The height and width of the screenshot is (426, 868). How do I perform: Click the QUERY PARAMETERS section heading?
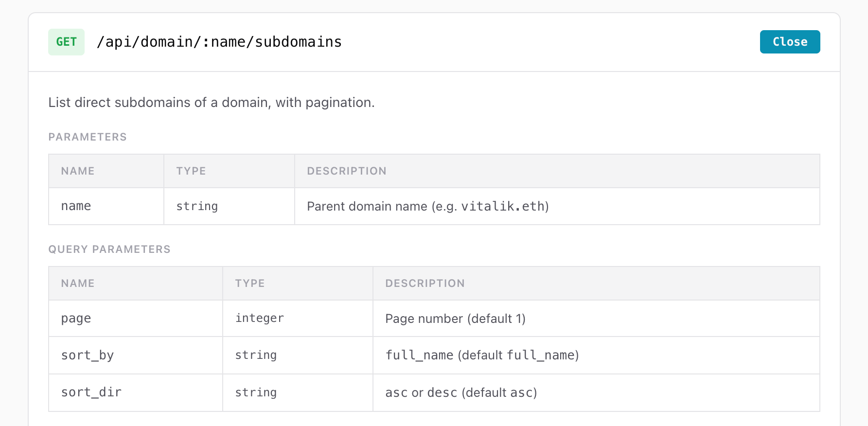109,249
